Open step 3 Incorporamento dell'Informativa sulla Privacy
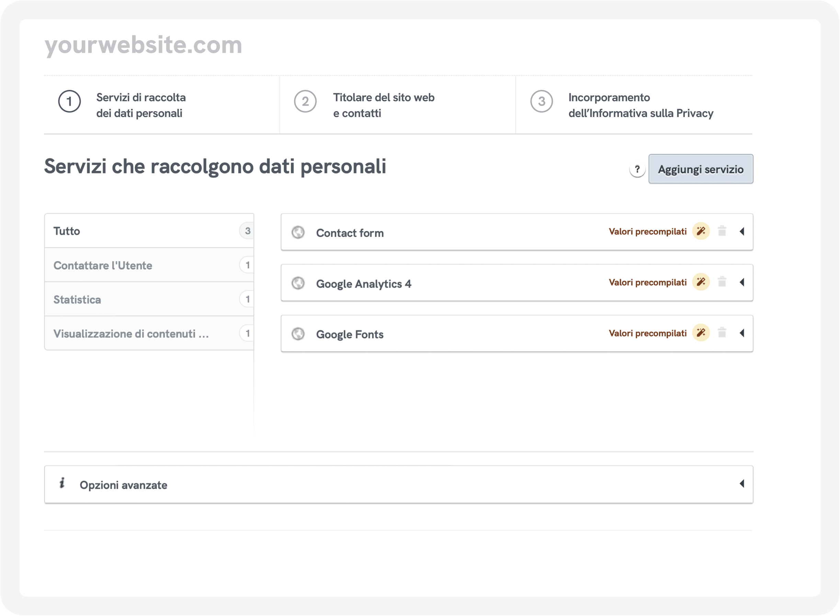This screenshot has height=616, width=840. pyautogui.click(x=640, y=105)
